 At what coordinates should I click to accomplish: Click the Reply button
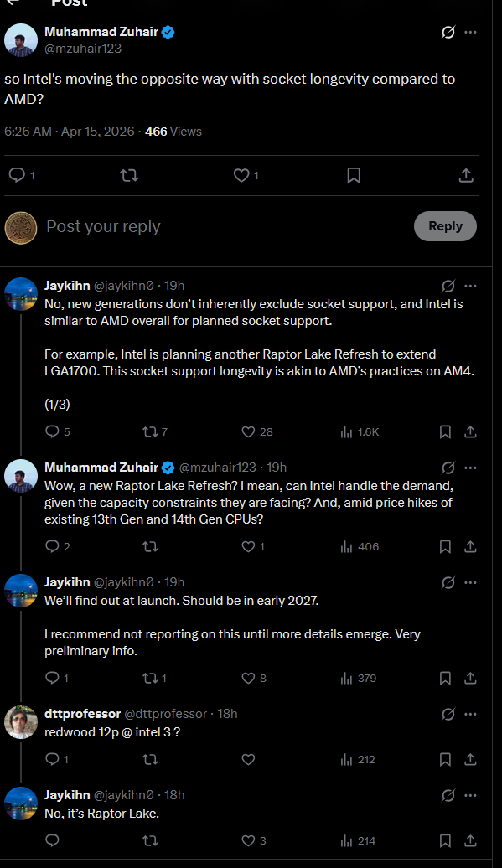[445, 226]
